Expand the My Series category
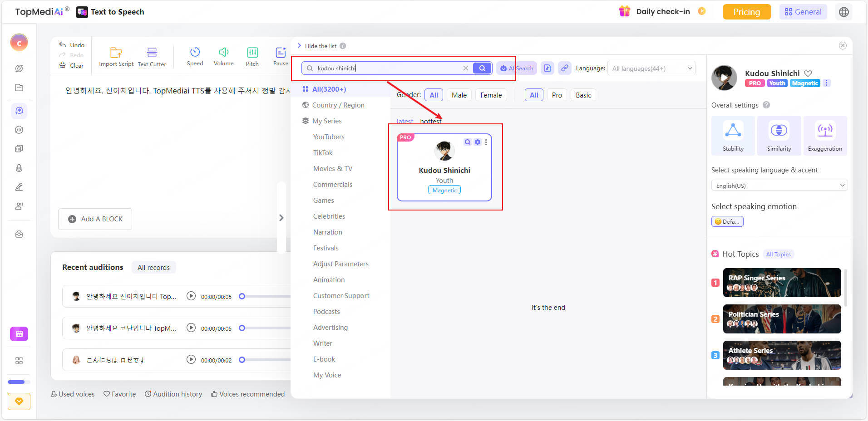 pos(326,121)
